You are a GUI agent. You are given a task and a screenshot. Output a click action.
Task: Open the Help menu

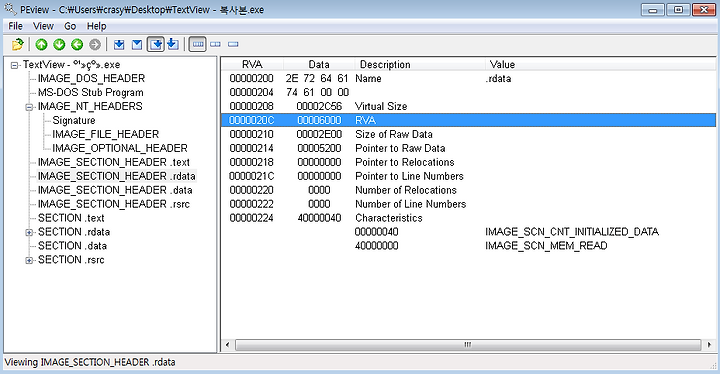click(96, 26)
